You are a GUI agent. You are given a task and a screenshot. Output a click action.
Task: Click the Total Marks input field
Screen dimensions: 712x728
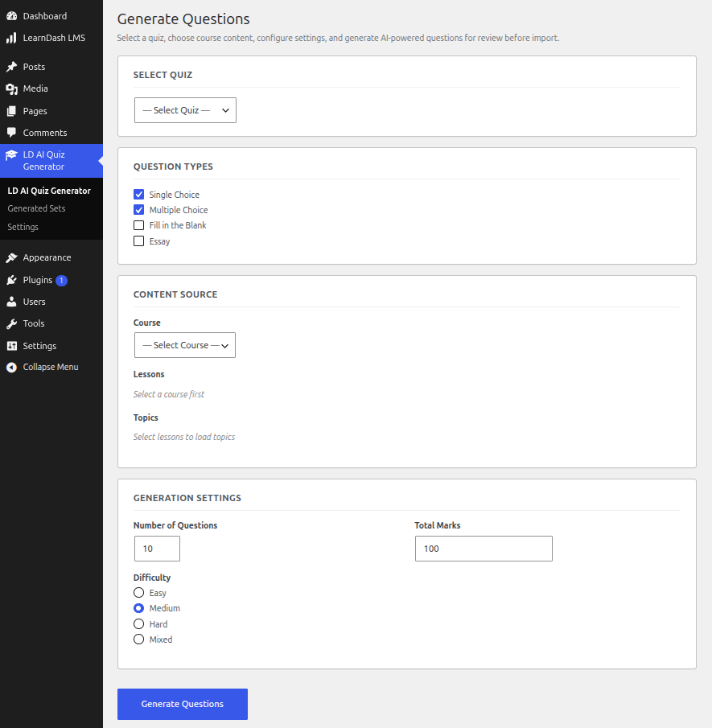pyautogui.click(x=484, y=549)
